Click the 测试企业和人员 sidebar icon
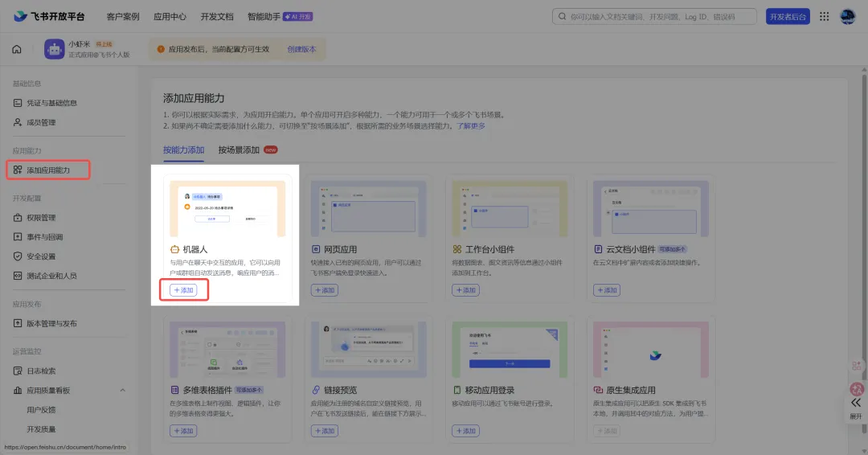The image size is (868, 455). tap(18, 276)
